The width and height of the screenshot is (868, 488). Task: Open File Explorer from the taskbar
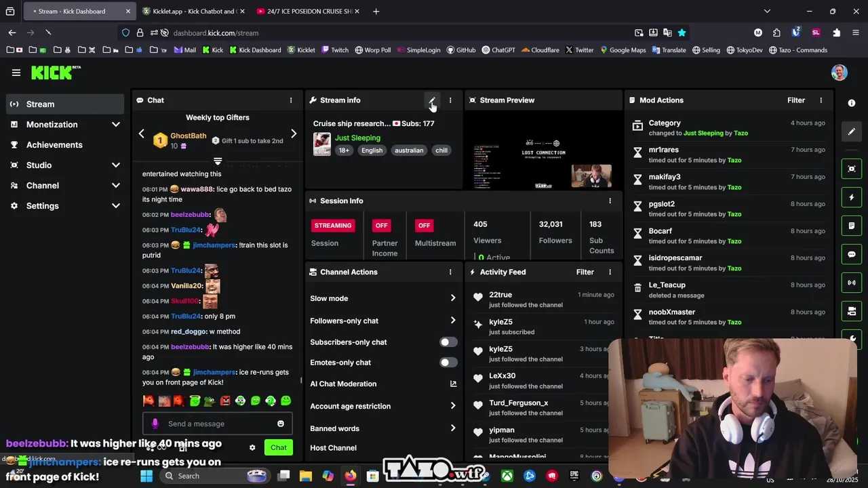306,476
